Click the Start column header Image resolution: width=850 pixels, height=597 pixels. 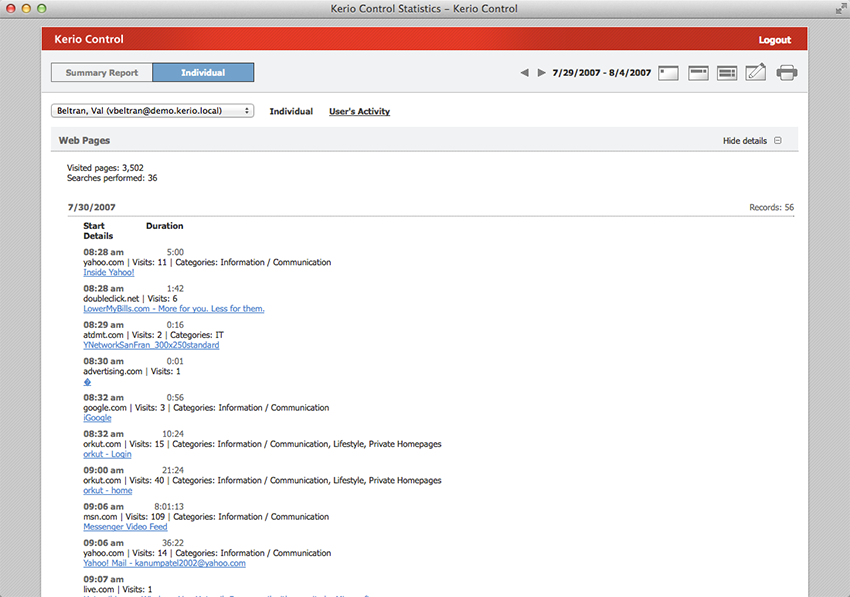(94, 226)
